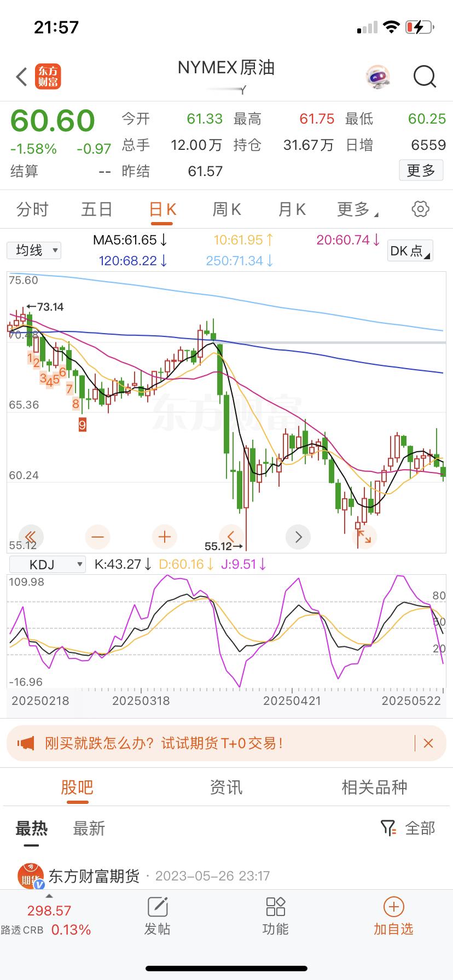The image size is (453, 980).
Task: Open the 股吧 forum tab
Action: (x=77, y=787)
